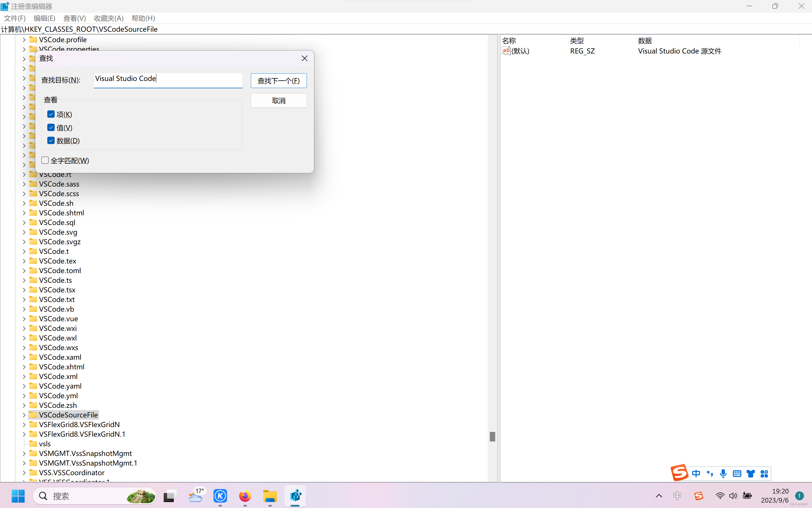Enable the 全字匹配(W) checkbox
812x508 pixels.
click(45, 160)
